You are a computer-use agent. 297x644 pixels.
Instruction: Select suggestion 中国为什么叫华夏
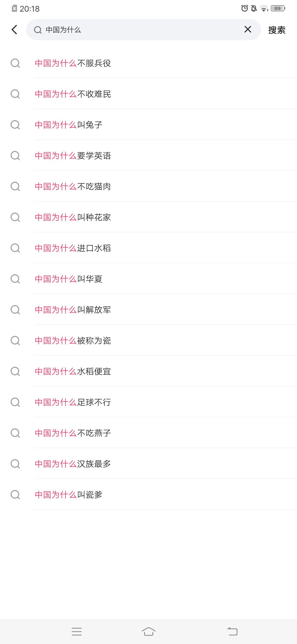69,279
